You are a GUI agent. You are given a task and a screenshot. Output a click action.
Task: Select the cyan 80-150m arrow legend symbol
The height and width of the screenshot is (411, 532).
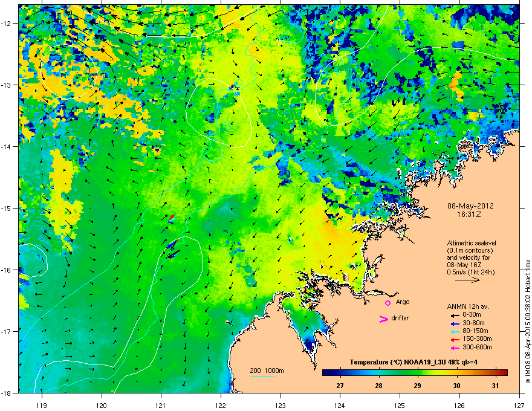point(455,332)
